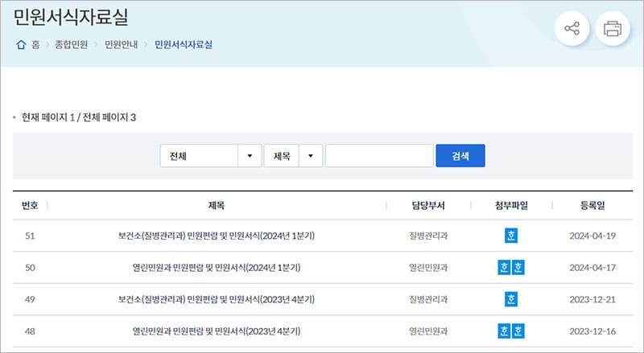Open post 열린민원과 민원편람 2024년 1분기
Image resolution: width=644 pixels, height=353 pixels.
[x=216, y=268]
